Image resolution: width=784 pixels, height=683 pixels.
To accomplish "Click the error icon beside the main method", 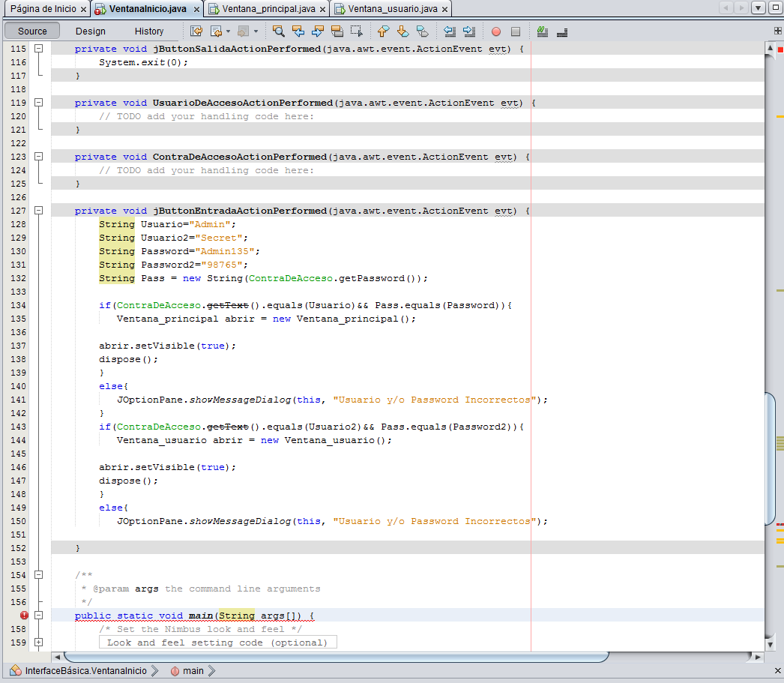I will point(24,616).
